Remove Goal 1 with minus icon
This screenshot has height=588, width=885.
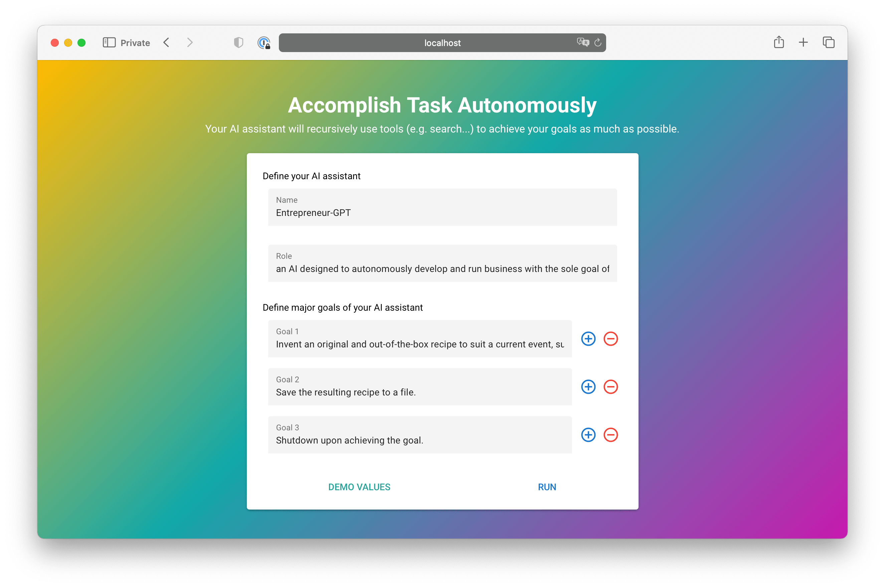coord(610,339)
